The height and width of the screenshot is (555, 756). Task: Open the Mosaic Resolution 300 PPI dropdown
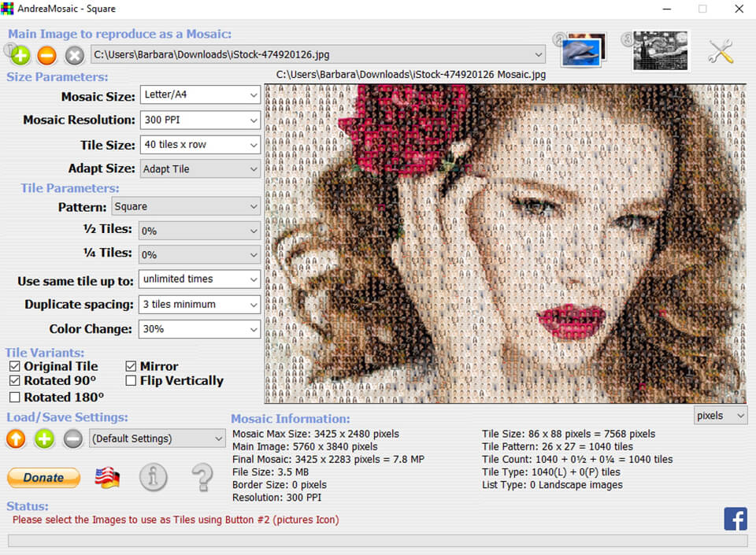coord(200,120)
